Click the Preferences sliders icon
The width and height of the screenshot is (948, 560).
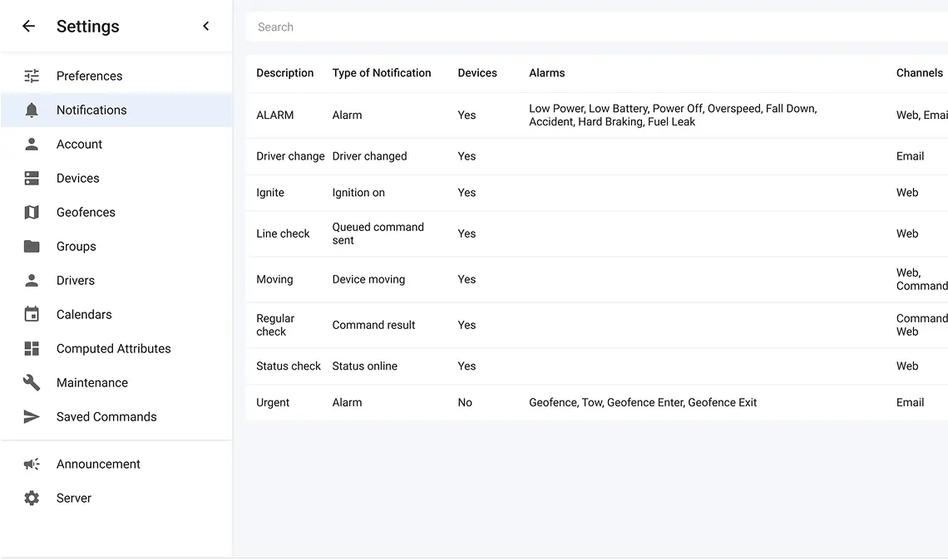coord(32,76)
